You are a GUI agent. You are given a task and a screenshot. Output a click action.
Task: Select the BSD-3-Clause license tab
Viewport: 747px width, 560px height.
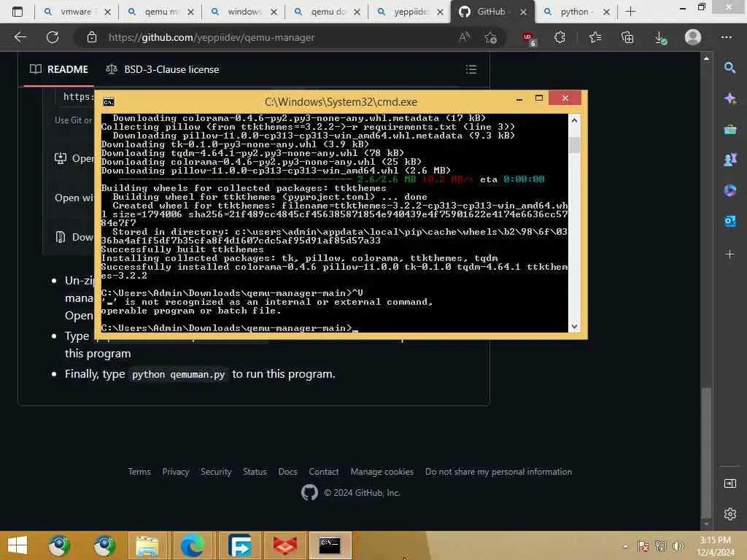pyautogui.click(x=163, y=69)
